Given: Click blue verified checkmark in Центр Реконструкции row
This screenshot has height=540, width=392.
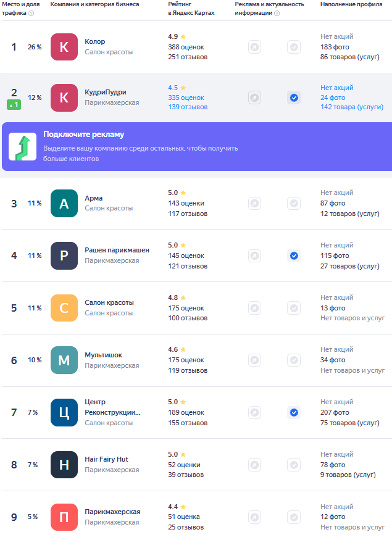Looking at the screenshot, I should 294,413.
